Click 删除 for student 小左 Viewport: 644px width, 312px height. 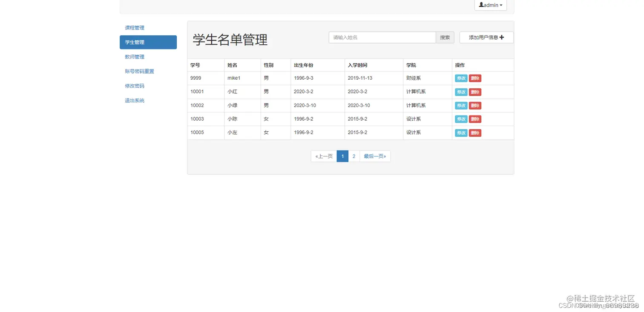475,133
